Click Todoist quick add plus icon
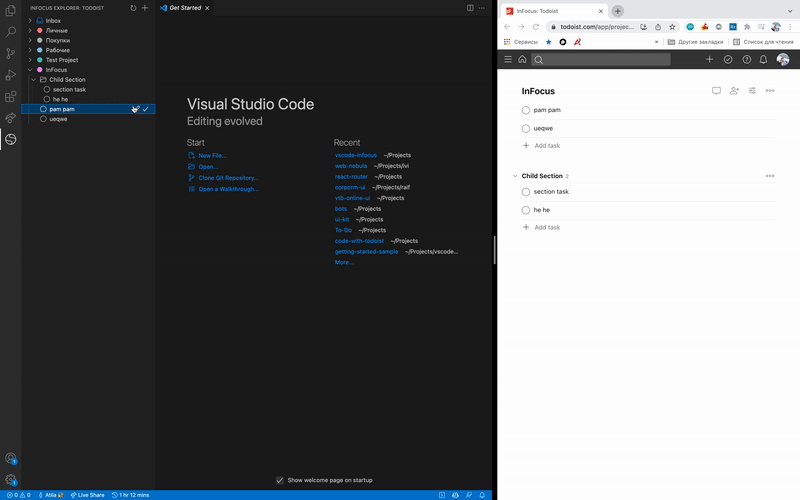 [x=709, y=59]
